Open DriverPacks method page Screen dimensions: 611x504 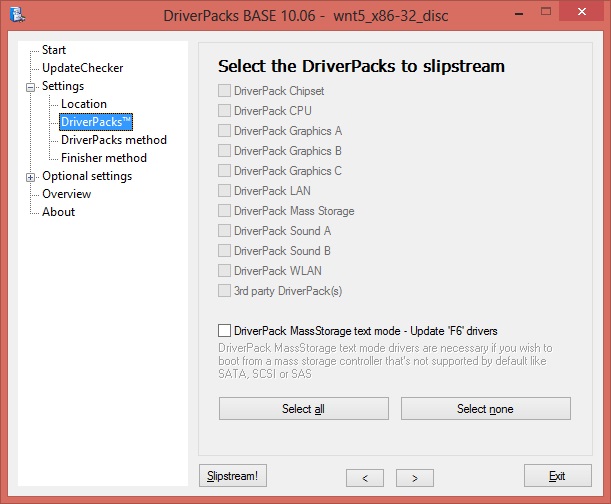click(x=114, y=140)
